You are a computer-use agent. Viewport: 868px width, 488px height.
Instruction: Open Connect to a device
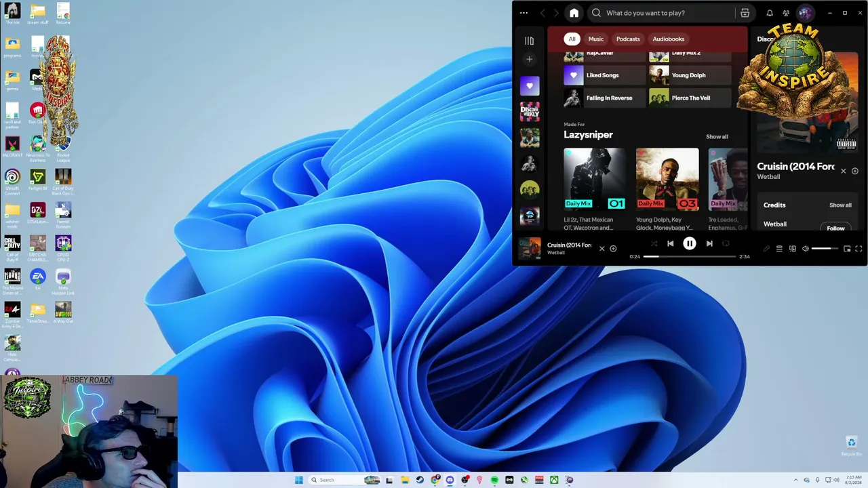click(793, 249)
